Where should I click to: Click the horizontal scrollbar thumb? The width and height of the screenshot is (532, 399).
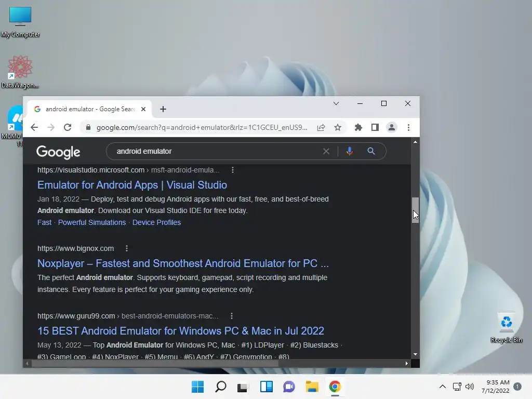click(x=155, y=363)
